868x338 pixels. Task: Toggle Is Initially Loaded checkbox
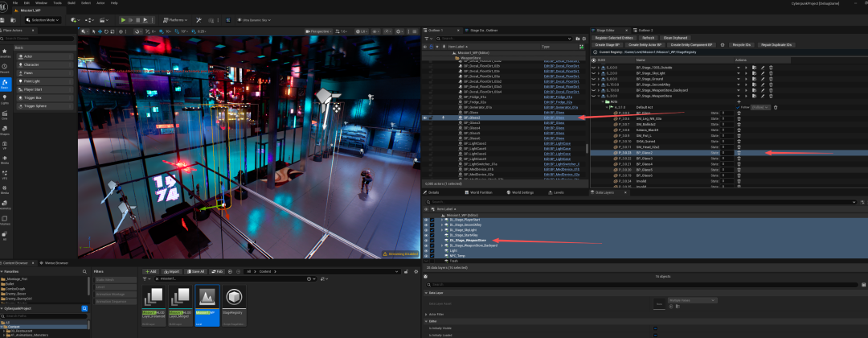pyautogui.click(x=656, y=336)
